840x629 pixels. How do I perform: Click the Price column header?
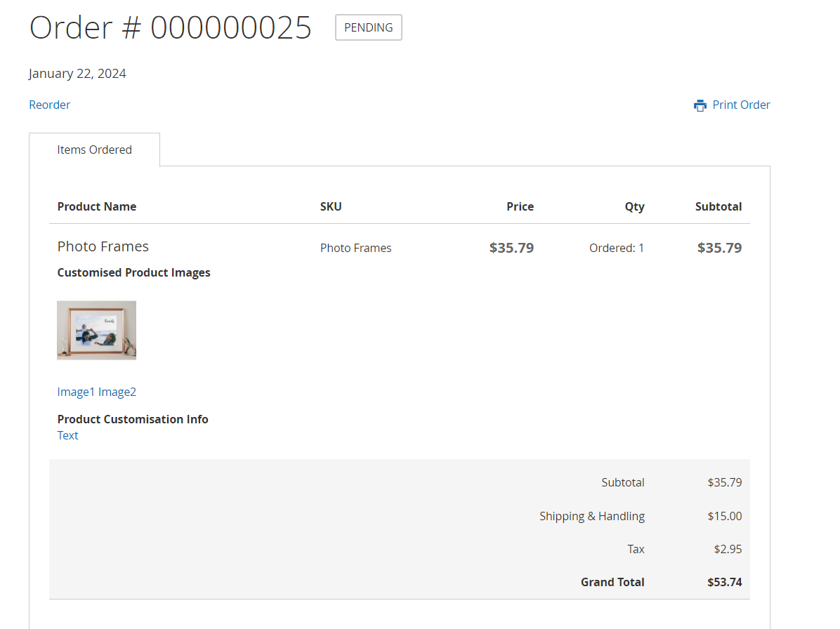pyautogui.click(x=520, y=206)
